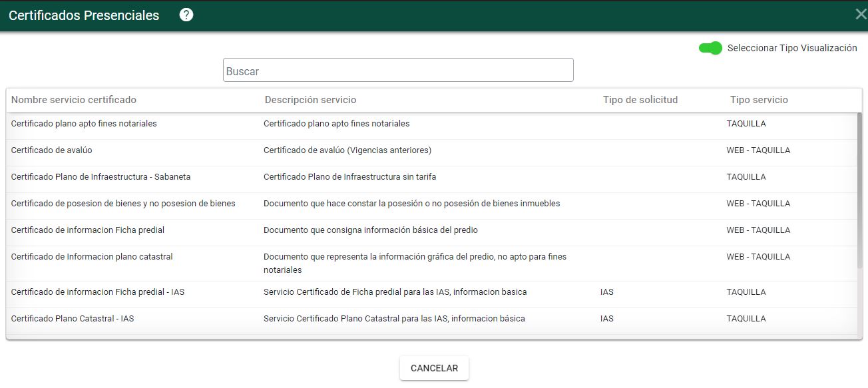Sort by Tipo servicio column header
The height and width of the screenshot is (388, 868).
(759, 100)
